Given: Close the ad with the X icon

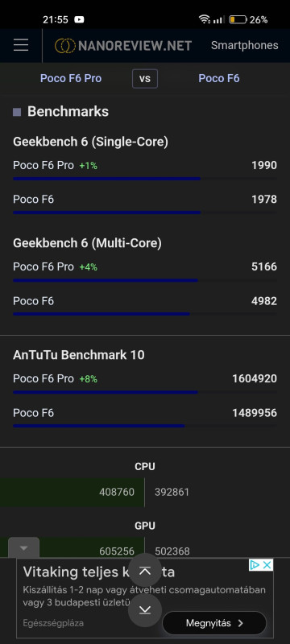Looking at the screenshot, I should [x=267, y=565].
